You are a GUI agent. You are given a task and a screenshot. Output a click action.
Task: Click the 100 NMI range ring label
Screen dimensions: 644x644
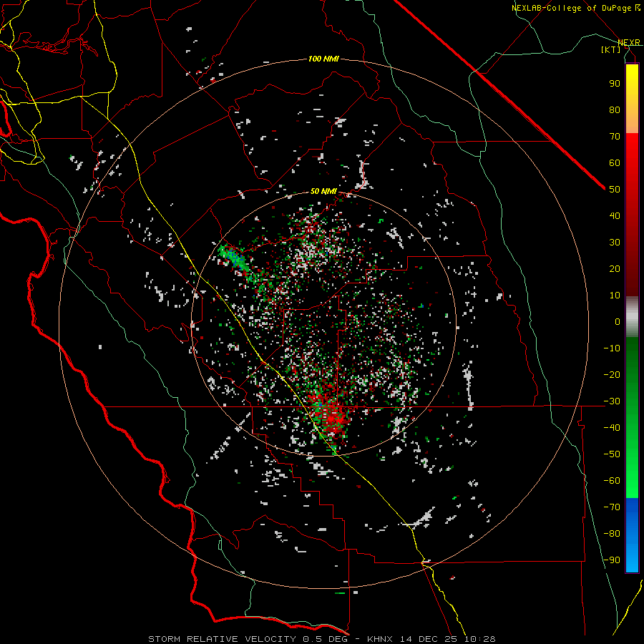[x=323, y=59]
